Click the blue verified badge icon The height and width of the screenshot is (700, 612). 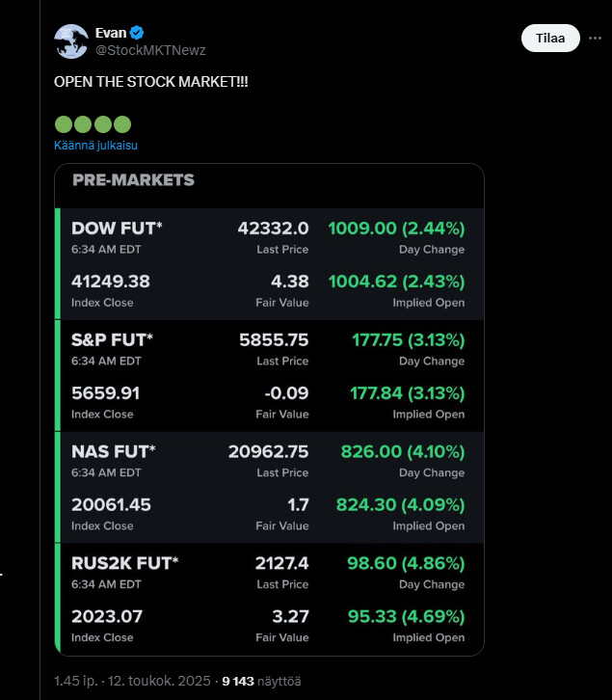pyautogui.click(x=137, y=33)
